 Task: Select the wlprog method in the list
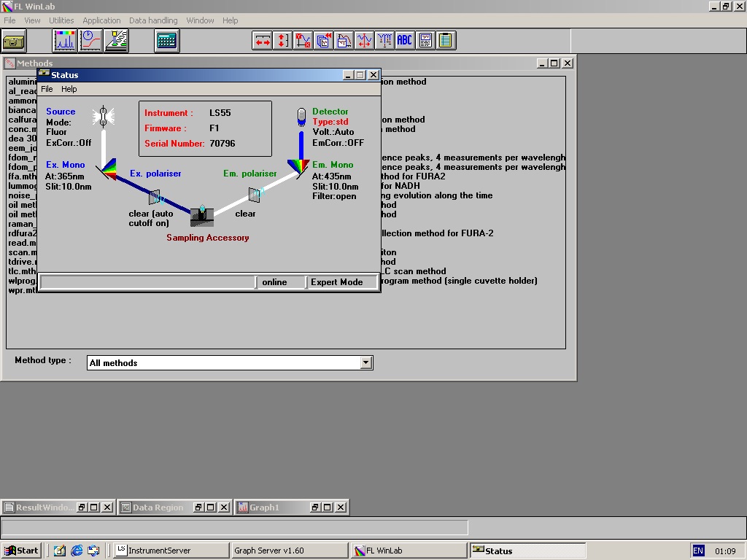[x=23, y=281]
